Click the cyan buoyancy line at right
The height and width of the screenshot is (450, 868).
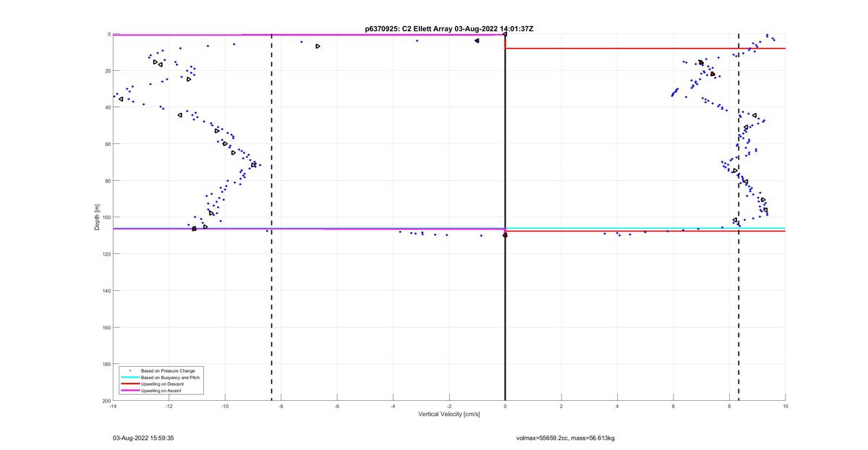(645, 228)
